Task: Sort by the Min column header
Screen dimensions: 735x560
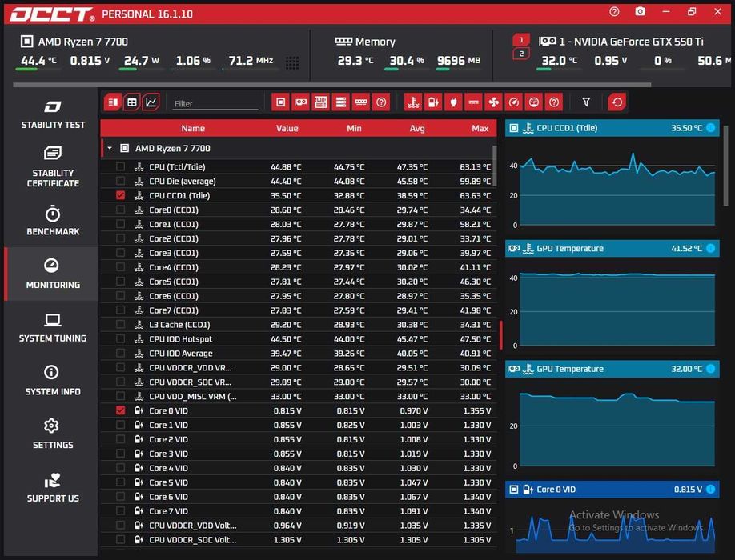Action: pos(354,128)
